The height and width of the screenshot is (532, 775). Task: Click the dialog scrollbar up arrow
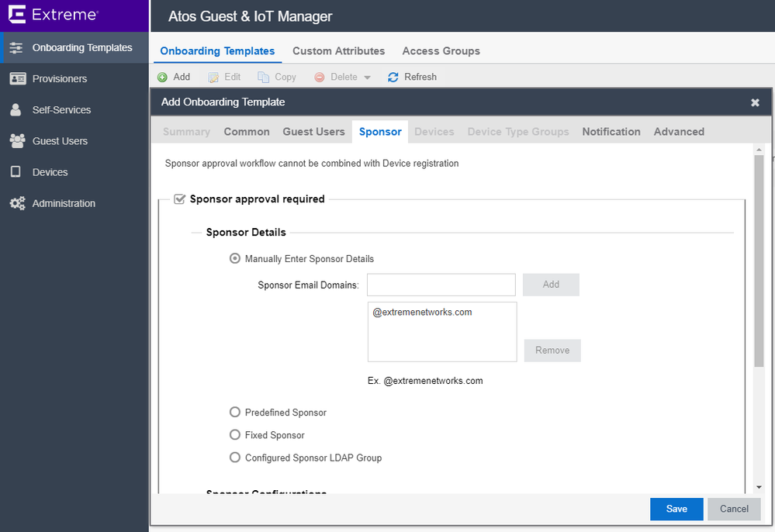(759, 149)
